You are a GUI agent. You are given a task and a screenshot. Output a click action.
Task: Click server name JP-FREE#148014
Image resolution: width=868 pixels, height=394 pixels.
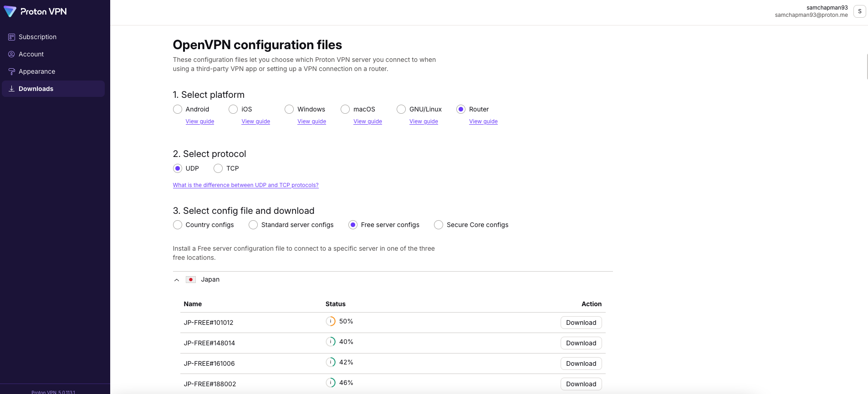pos(209,343)
